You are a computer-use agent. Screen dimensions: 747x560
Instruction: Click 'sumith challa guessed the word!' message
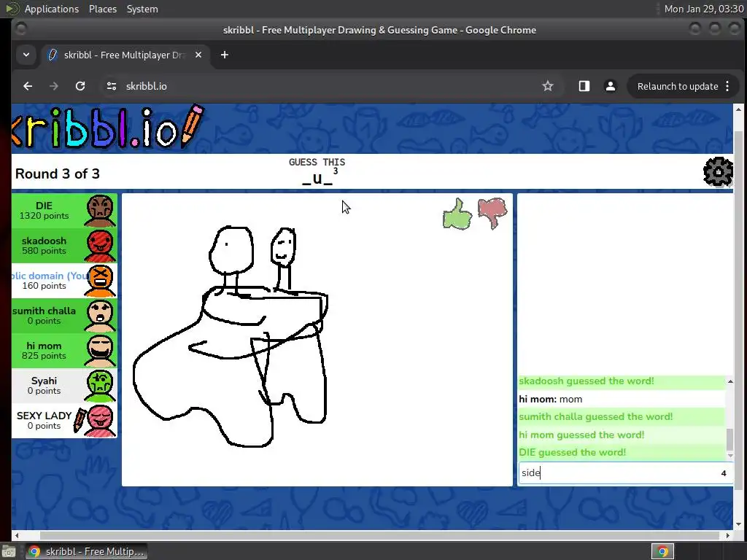point(622,416)
